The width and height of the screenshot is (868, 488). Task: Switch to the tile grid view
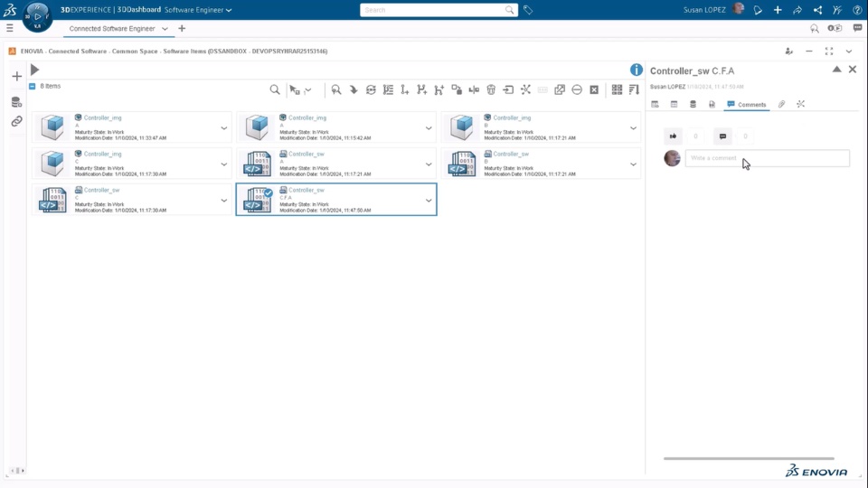617,89
